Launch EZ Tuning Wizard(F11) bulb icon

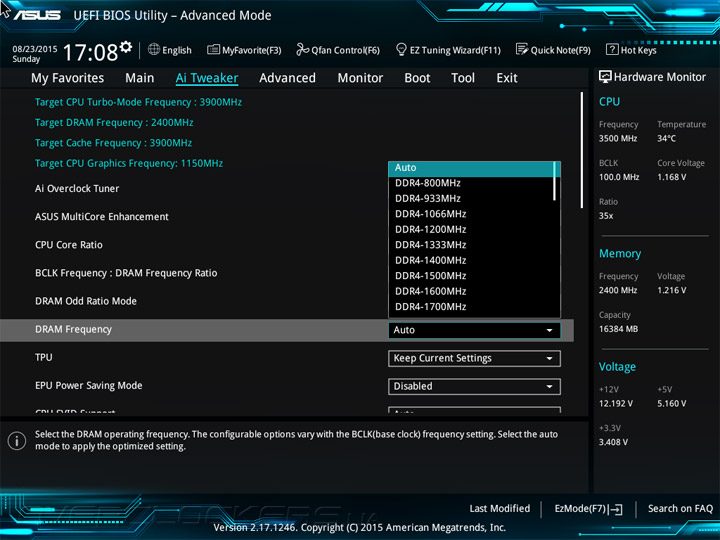pos(401,50)
